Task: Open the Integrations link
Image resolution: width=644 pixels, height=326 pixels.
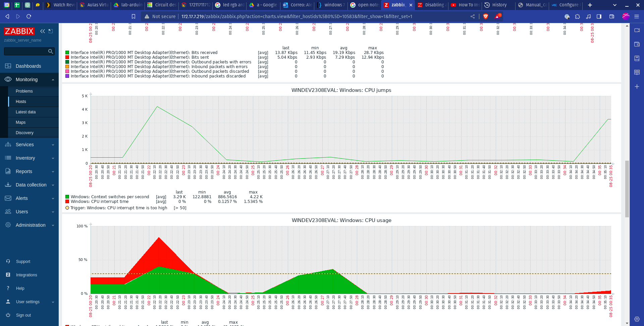Action: 26,275
